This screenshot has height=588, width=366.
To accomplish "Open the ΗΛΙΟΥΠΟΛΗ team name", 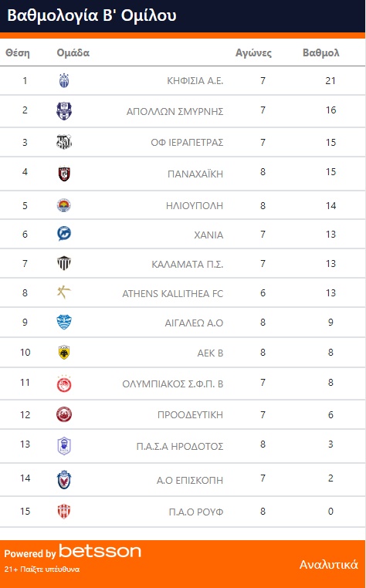I will [x=195, y=206].
